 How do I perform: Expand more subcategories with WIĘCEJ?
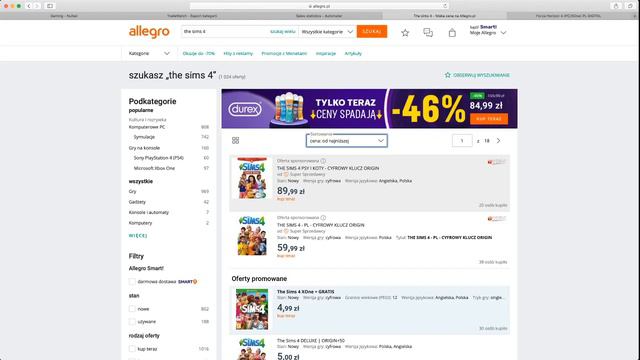pos(138,236)
